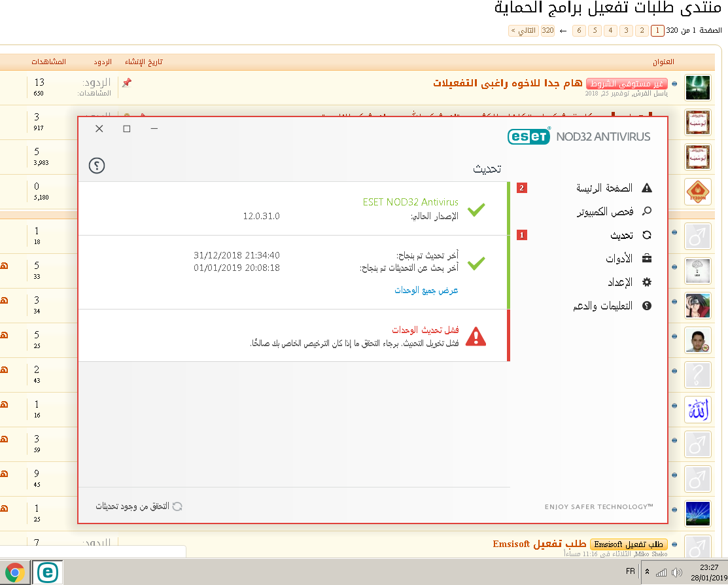The height and width of the screenshot is (585, 728).
Task: Open ESET help via the question mark icon
Action: point(97,166)
